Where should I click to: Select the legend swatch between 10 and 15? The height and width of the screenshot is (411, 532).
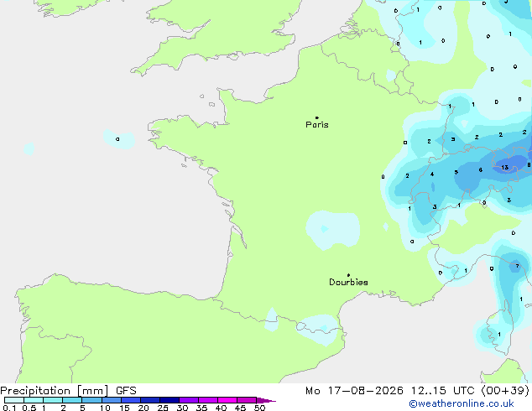pos(112,400)
